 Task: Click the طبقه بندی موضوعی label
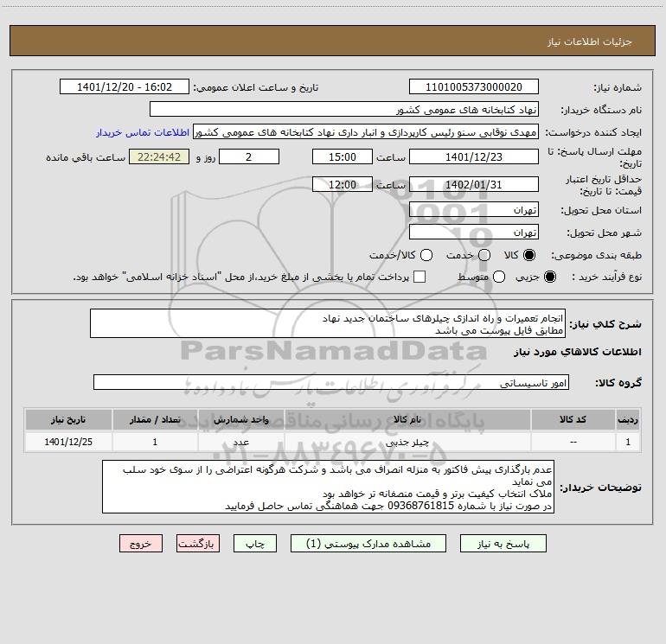(596, 255)
